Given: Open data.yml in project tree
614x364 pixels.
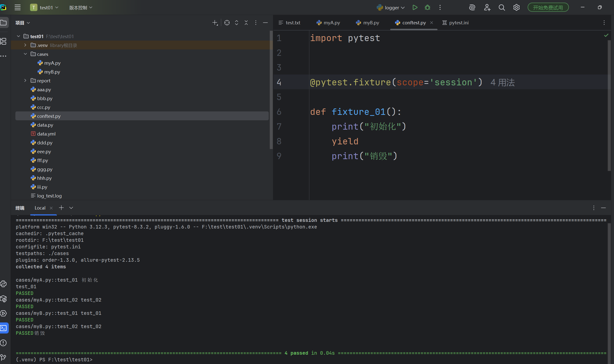Looking at the screenshot, I should click(x=46, y=134).
